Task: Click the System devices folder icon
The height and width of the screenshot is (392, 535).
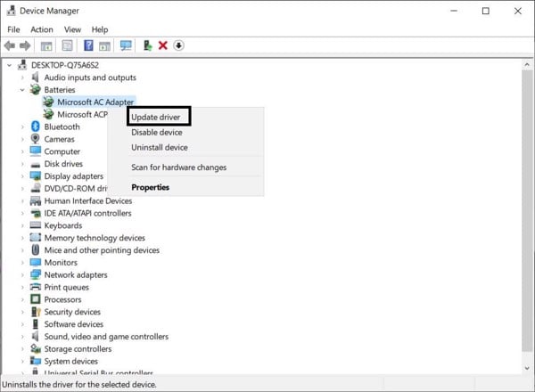Action: (36, 361)
